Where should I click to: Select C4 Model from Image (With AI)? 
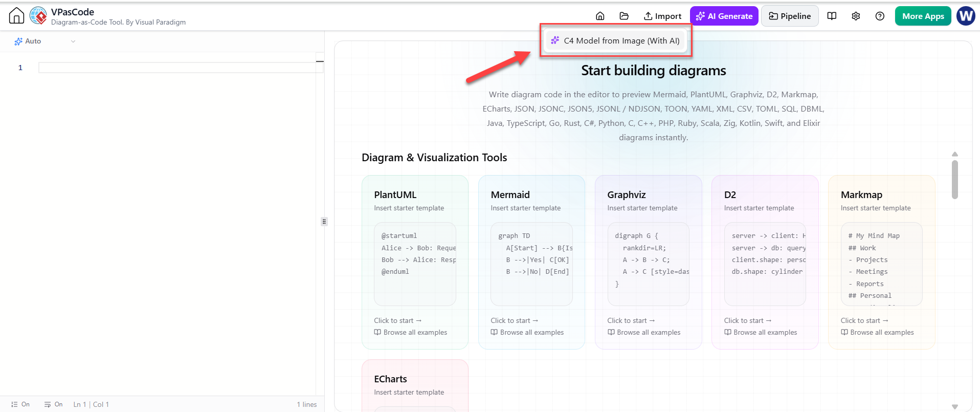(615, 40)
